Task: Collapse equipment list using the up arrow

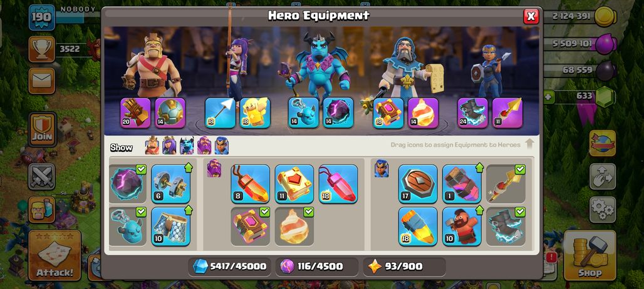Action: point(530,143)
